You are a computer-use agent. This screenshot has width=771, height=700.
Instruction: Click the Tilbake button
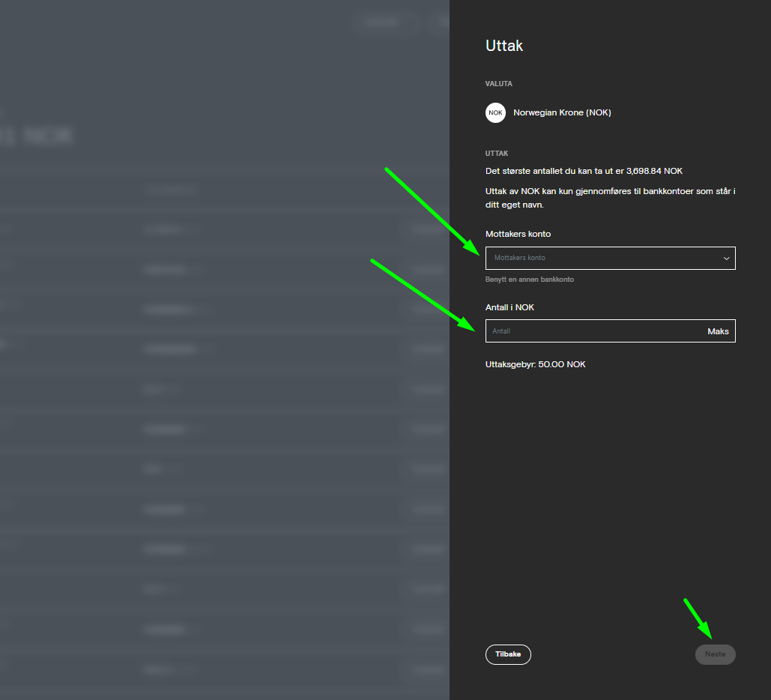pyautogui.click(x=508, y=654)
